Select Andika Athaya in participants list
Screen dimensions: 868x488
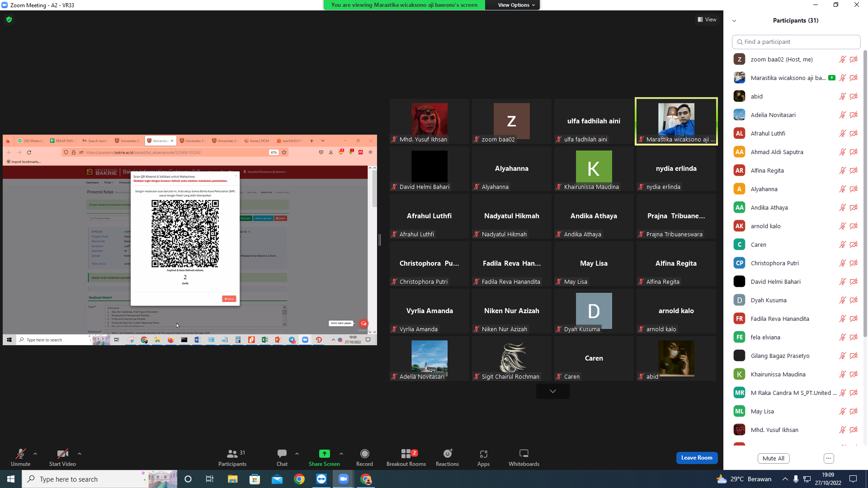796,207
